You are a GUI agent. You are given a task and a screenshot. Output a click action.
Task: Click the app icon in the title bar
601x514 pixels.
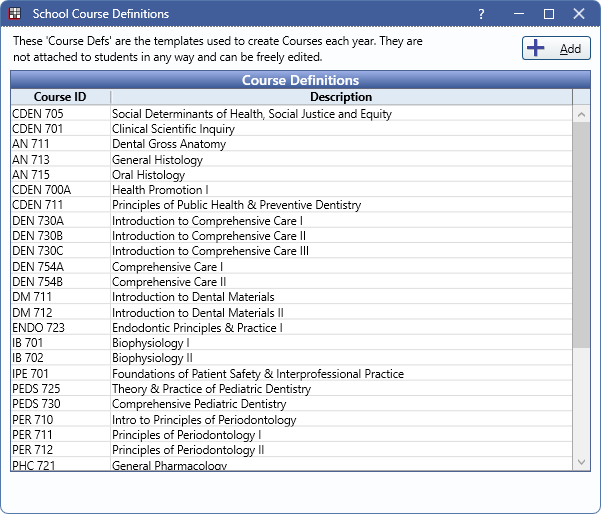pos(15,14)
